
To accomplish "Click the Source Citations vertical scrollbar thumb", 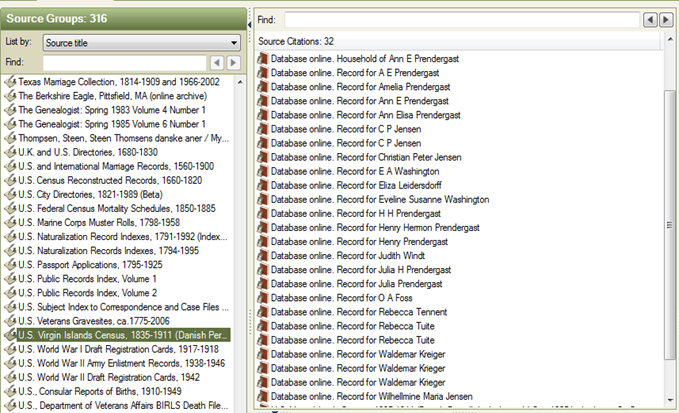I will pyautogui.click(x=670, y=224).
